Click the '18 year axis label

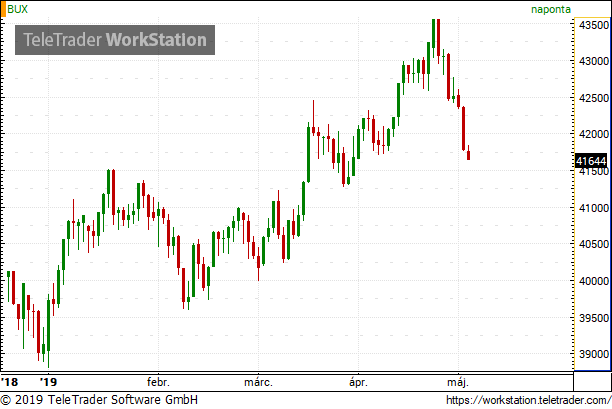[x=9, y=381]
